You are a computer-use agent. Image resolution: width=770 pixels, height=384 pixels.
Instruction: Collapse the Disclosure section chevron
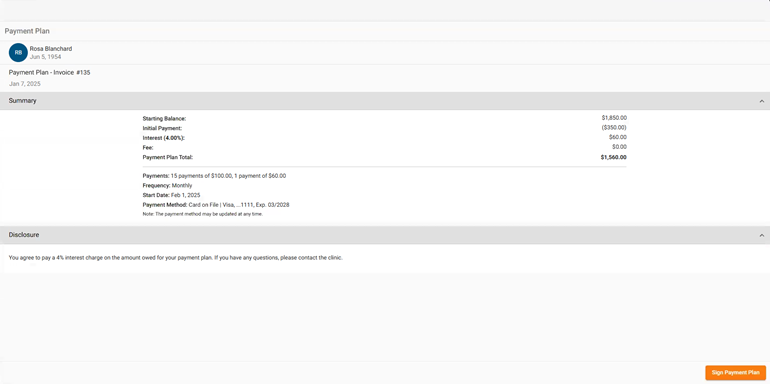pos(762,235)
